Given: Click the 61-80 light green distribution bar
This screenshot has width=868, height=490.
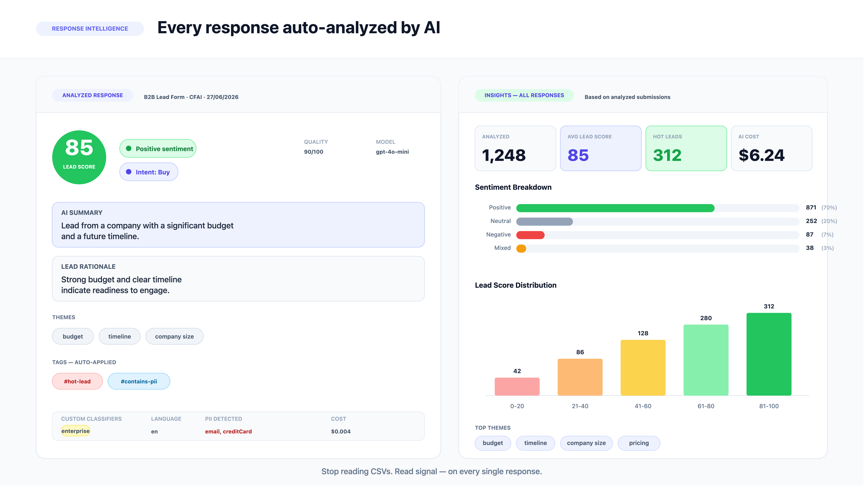Looking at the screenshot, I should [710, 362].
